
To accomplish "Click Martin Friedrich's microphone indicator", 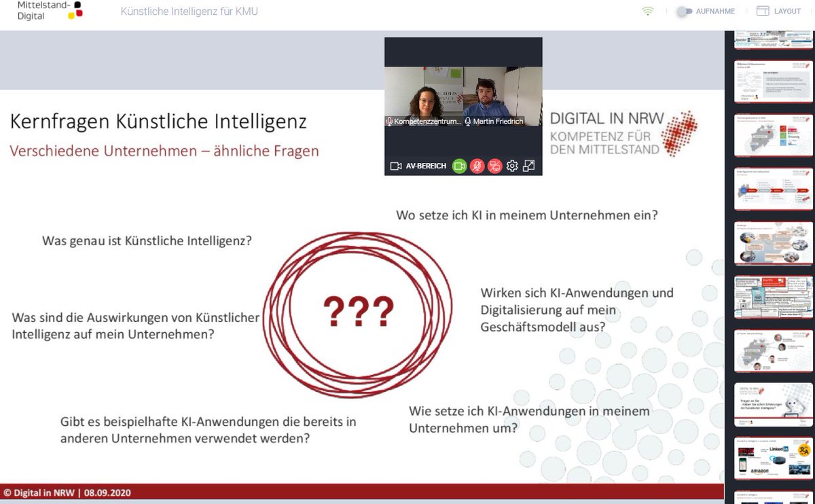I will [469, 121].
